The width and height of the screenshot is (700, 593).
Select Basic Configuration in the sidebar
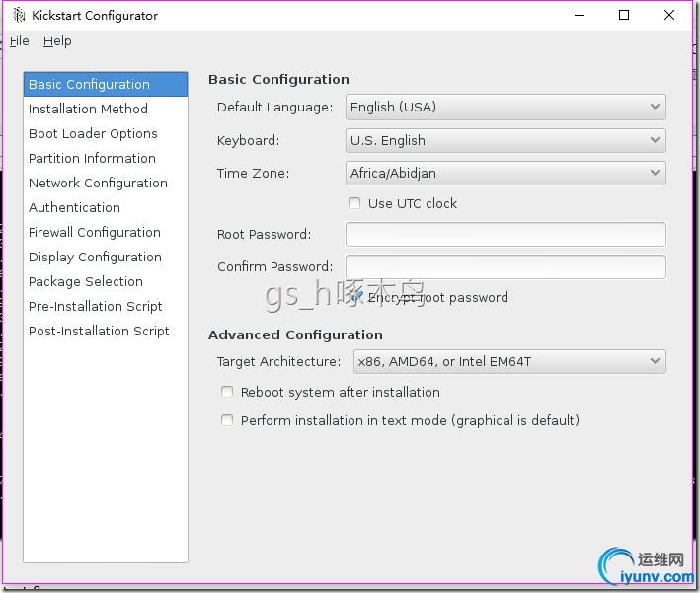pyautogui.click(x=106, y=84)
